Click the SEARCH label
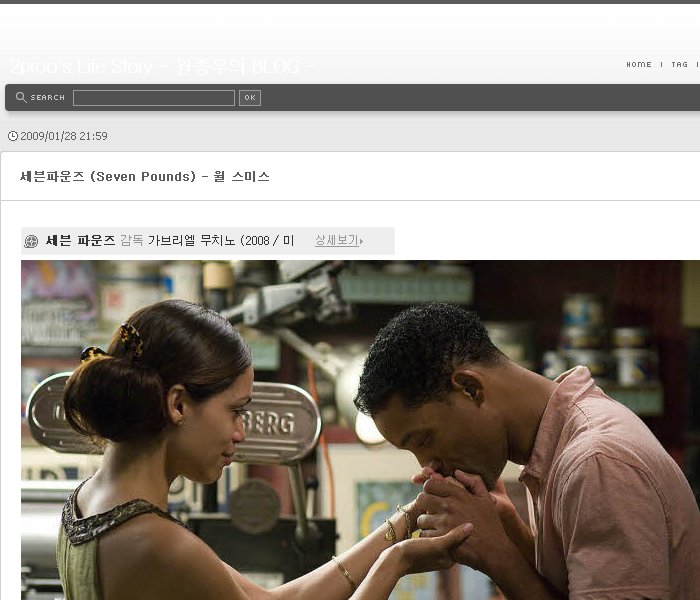Screen dimensions: 700x600 coord(47,97)
